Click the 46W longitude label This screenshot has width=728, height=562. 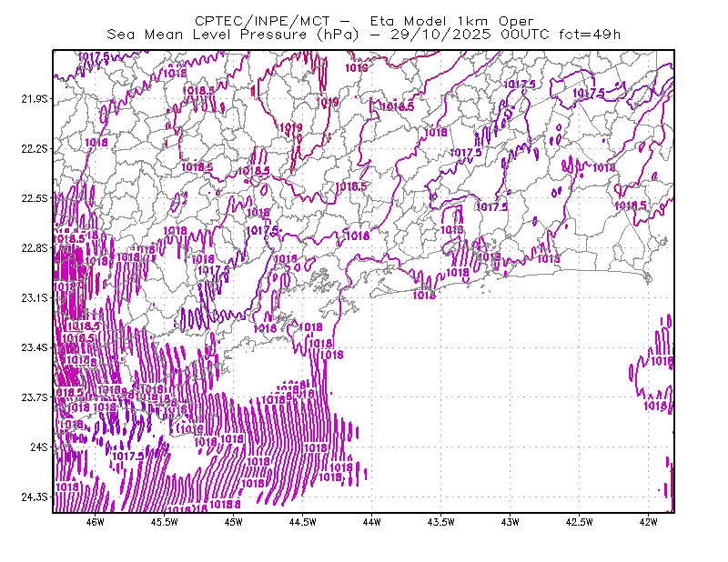[96, 522]
